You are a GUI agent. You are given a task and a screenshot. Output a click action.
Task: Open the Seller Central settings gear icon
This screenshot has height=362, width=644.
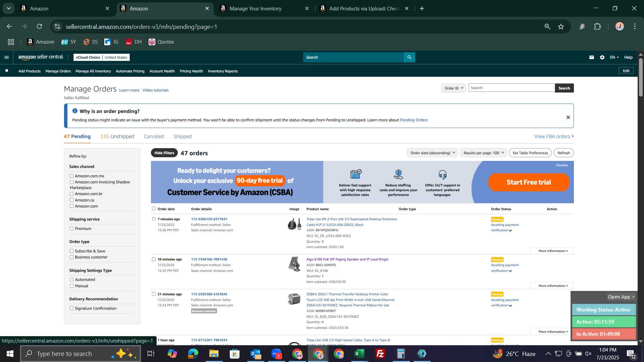602,57
